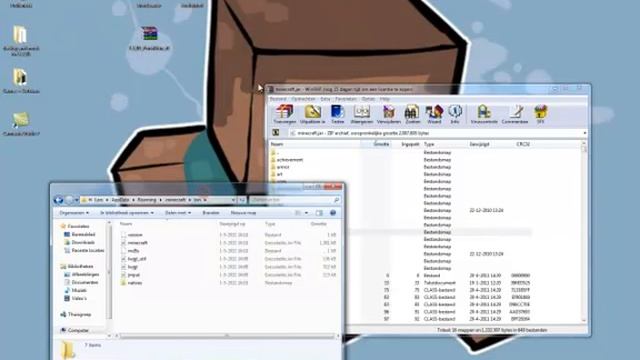Click the Explorer horizontal scrollbar

click(227, 336)
